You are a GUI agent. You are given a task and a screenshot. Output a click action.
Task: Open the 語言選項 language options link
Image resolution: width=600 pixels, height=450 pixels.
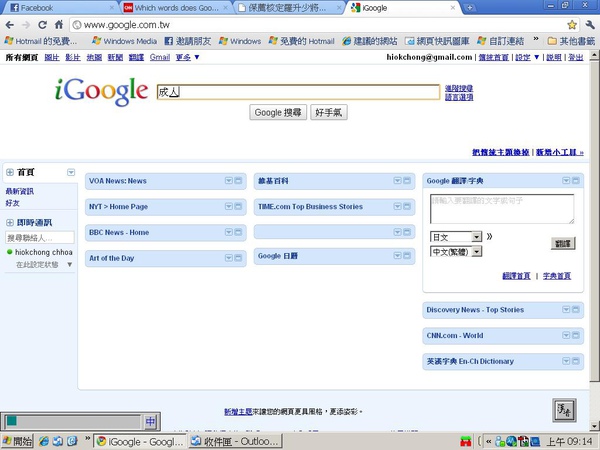tap(459, 97)
